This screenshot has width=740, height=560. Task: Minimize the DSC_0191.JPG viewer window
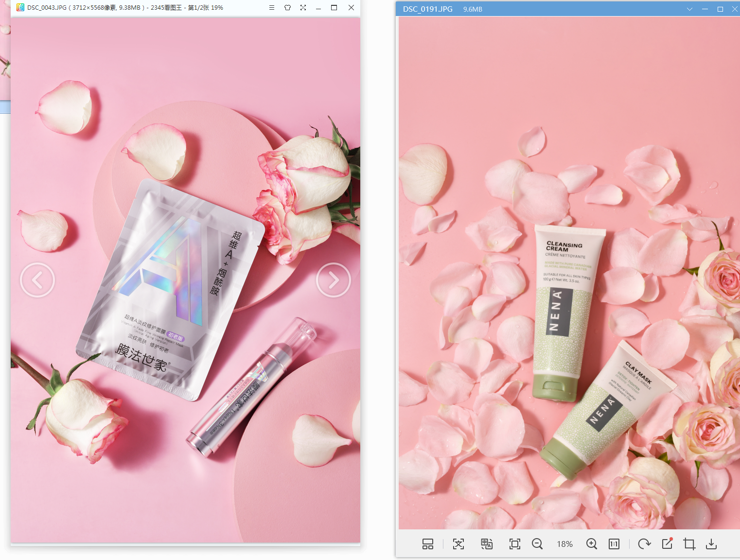(x=705, y=9)
